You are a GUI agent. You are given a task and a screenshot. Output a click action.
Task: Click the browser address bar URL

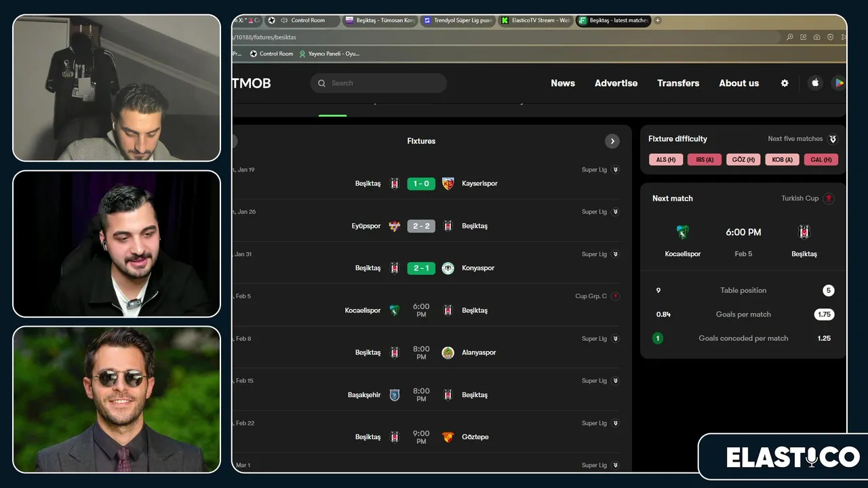[x=264, y=37]
